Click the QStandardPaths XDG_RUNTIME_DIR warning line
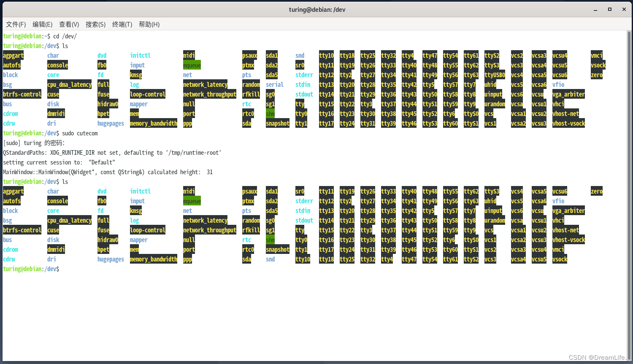 point(112,153)
